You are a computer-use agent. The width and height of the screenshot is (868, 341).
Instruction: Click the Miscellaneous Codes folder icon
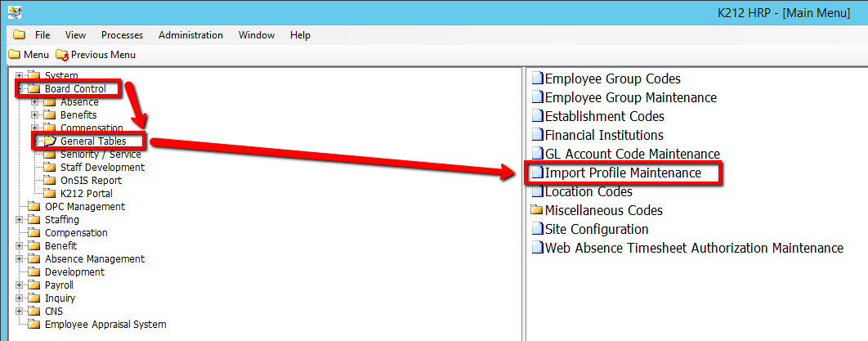click(x=537, y=211)
